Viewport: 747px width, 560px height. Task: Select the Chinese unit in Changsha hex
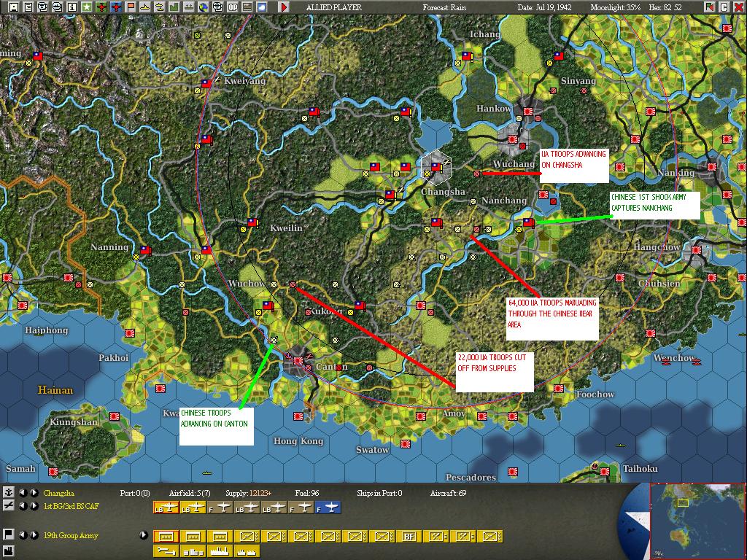point(436,167)
